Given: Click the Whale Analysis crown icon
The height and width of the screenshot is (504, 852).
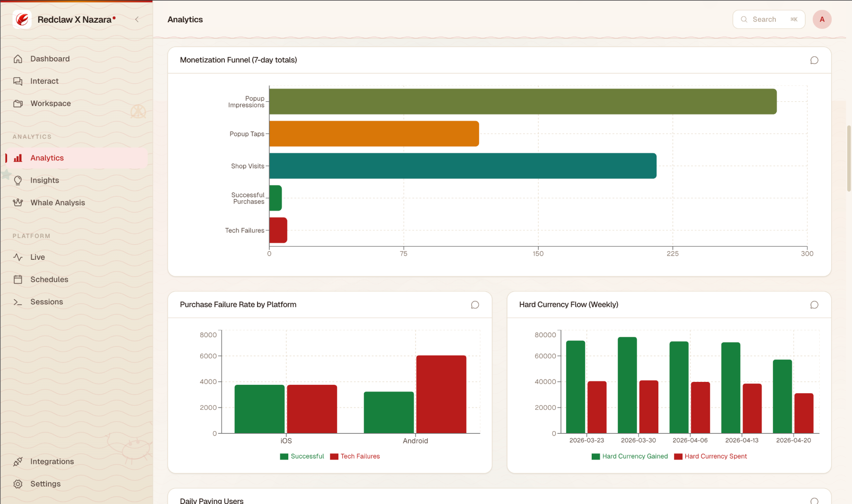Looking at the screenshot, I should pyautogui.click(x=18, y=203).
